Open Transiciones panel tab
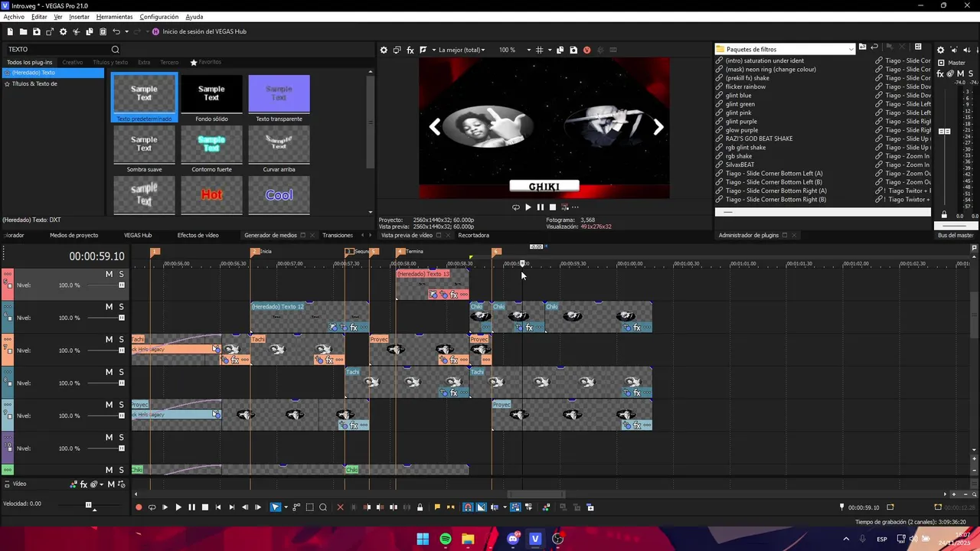This screenshot has height=551, width=980. 338,235
